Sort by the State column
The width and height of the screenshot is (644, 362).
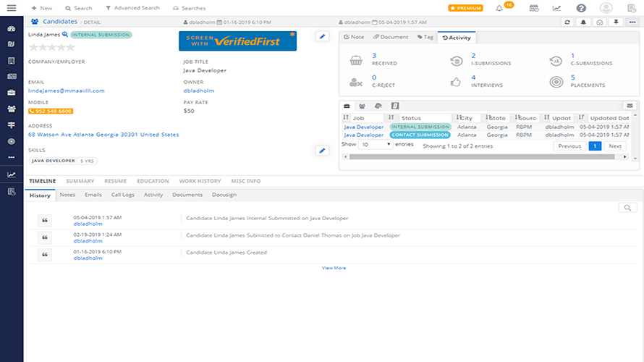tap(497, 118)
